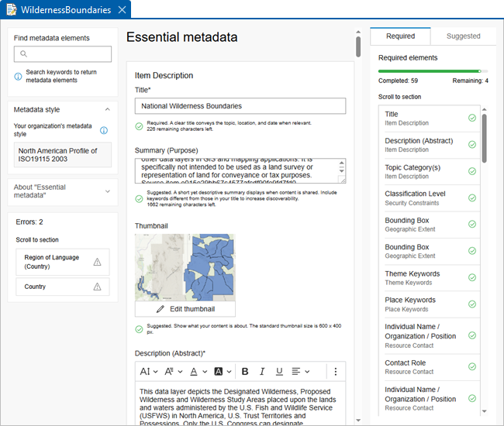Click check icon on Description (Abstract) row
This screenshot has height=426, width=504.
click(x=472, y=145)
